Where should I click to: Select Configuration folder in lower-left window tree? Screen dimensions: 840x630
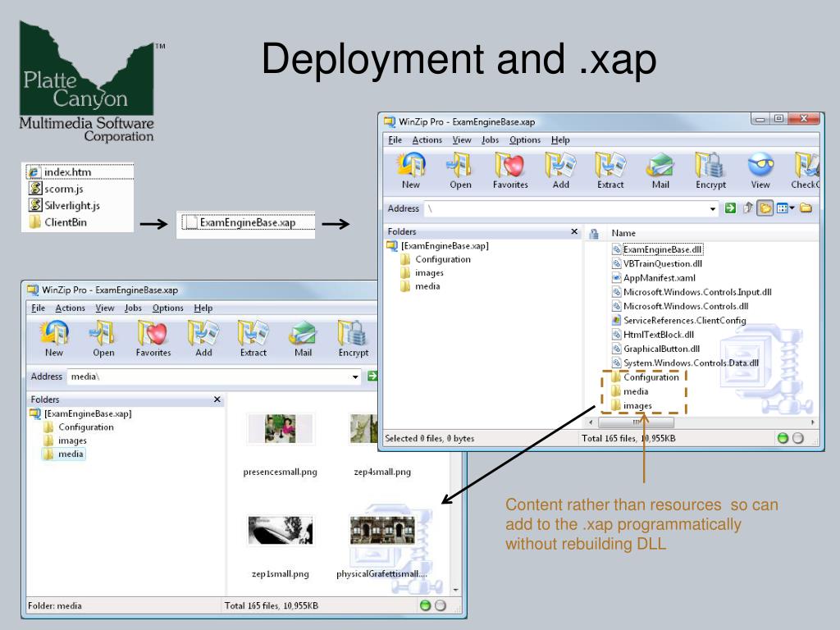[79, 427]
